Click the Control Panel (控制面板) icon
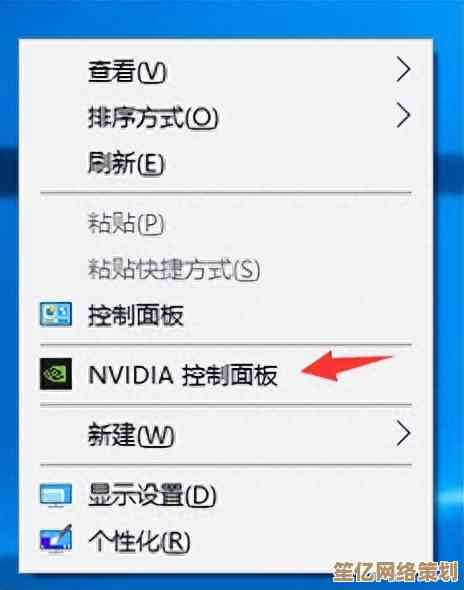This screenshot has height=590, width=464. 56,314
